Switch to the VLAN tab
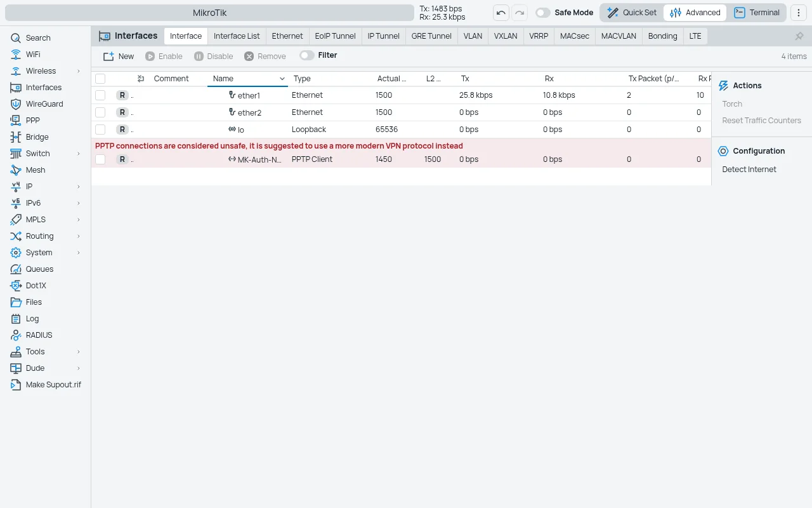Image resolution: width=812 pixels, height=508 pixels. coord(473,36)
